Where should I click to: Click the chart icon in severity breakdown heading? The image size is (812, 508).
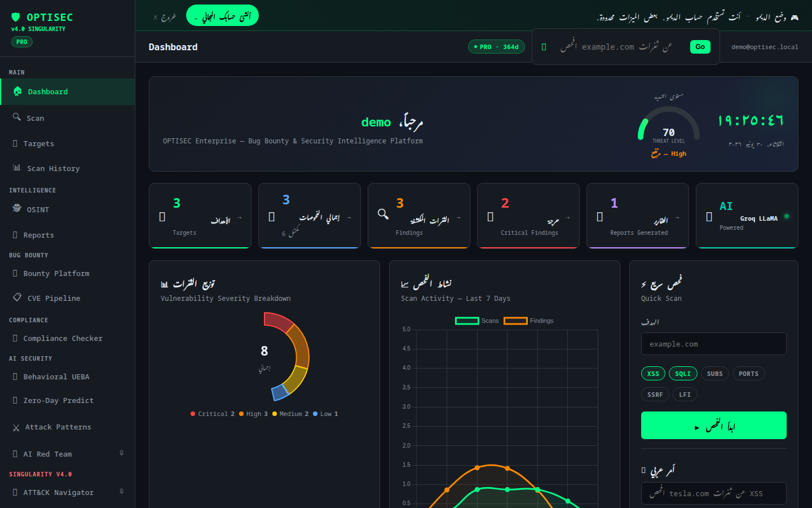pyautogui.click(x=165, y=284)
